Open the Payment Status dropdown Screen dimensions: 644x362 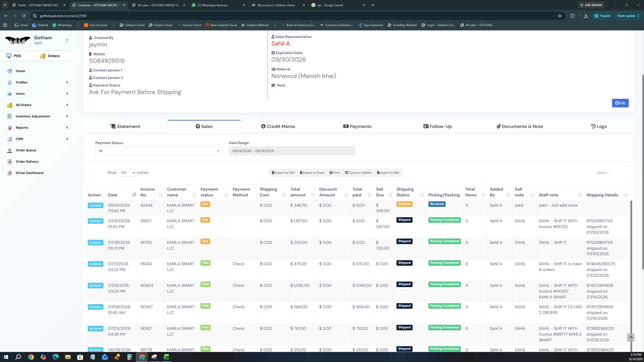click(158, 151)
